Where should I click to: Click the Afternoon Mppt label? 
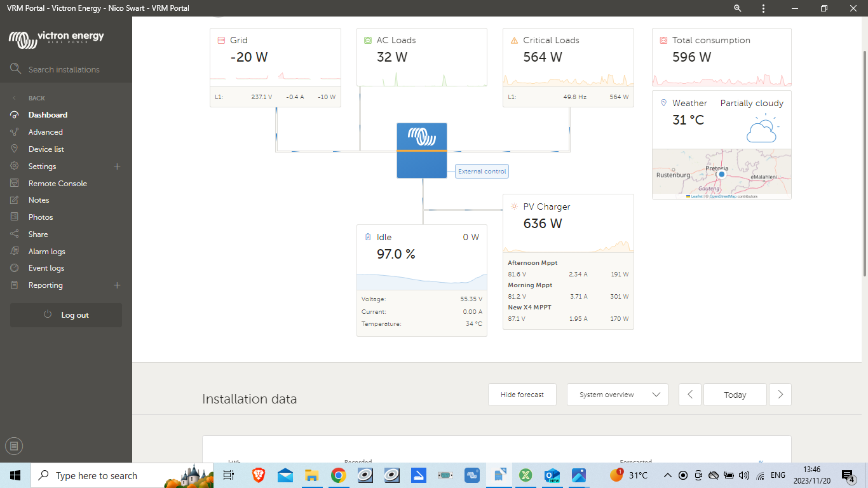click(x=532, y=263)
